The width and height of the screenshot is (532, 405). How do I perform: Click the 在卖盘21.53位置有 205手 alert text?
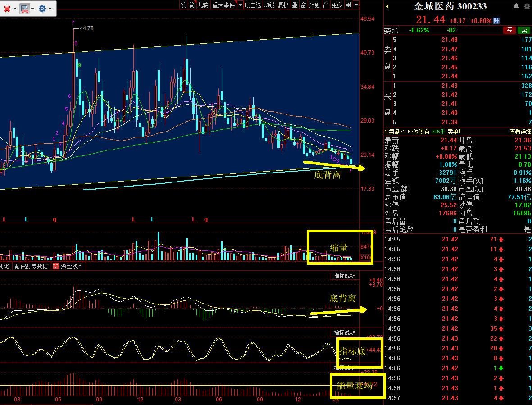pyautogui.click(x=422, y=132)
